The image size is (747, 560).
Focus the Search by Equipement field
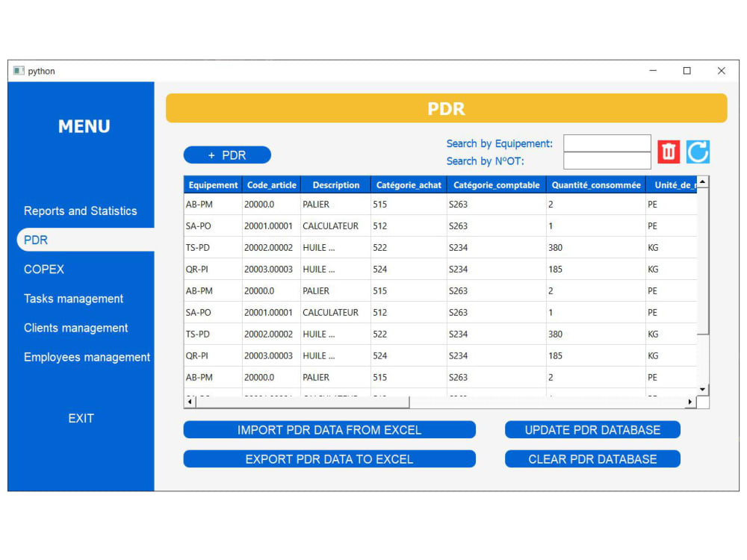607,143
